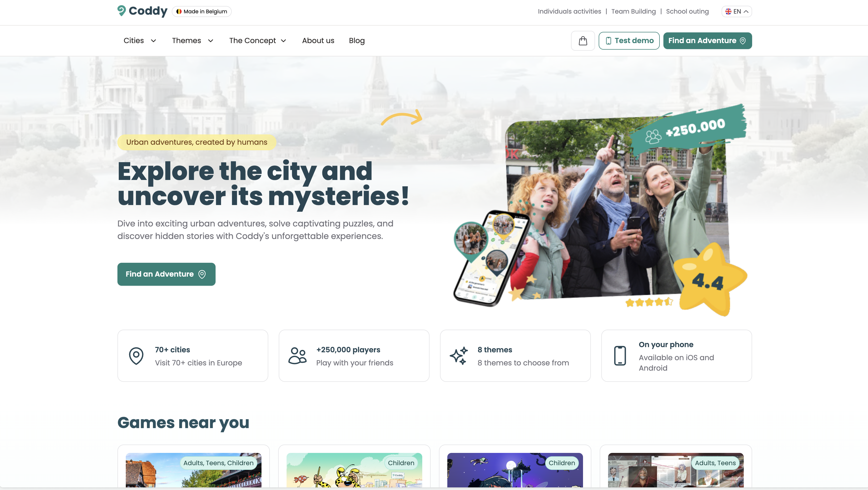The image size is (868, 490).
Task: Open the Team Building link
Action: 633,11
